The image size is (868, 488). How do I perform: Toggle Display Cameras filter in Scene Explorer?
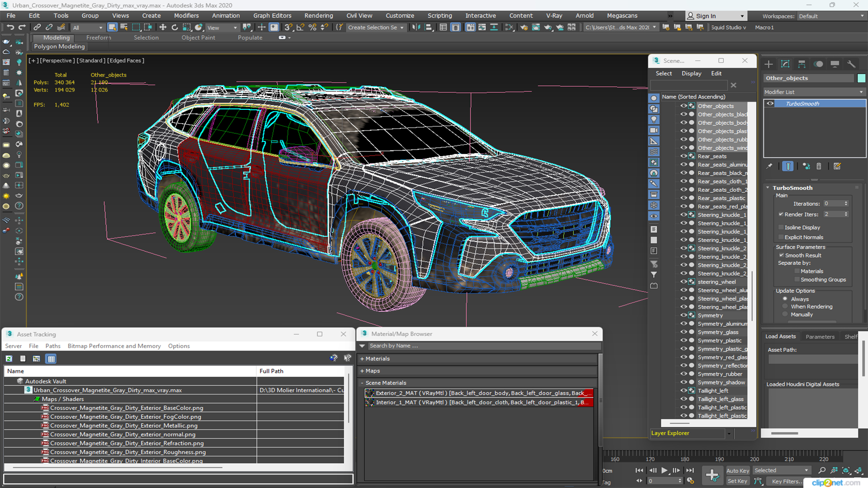coord(654,131)
